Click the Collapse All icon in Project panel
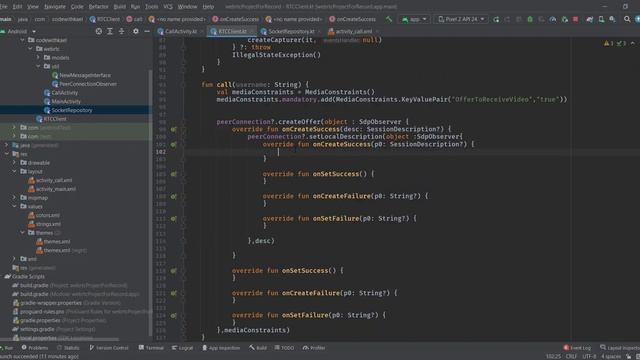Image resolution: width=640 pixels, height=360 pixels. 121,31
